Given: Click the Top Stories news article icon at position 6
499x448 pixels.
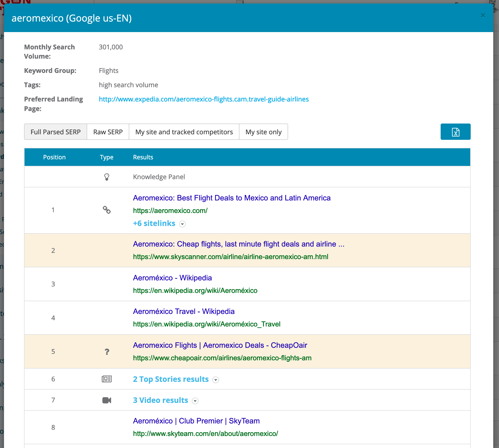Looking at the screenshot, I should click(106, 379).
